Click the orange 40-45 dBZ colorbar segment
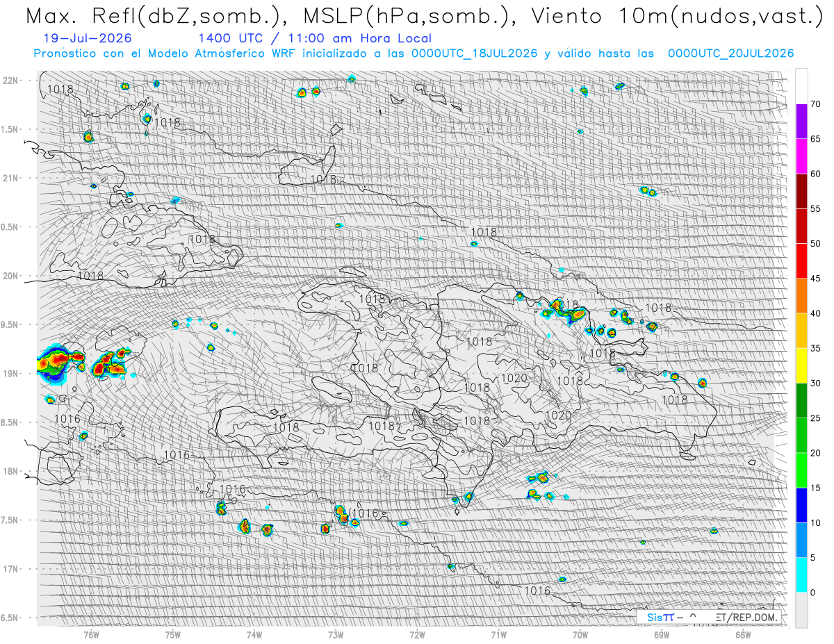Image resolution: width=834 pixels, height=644 pixels. (801, 296)
